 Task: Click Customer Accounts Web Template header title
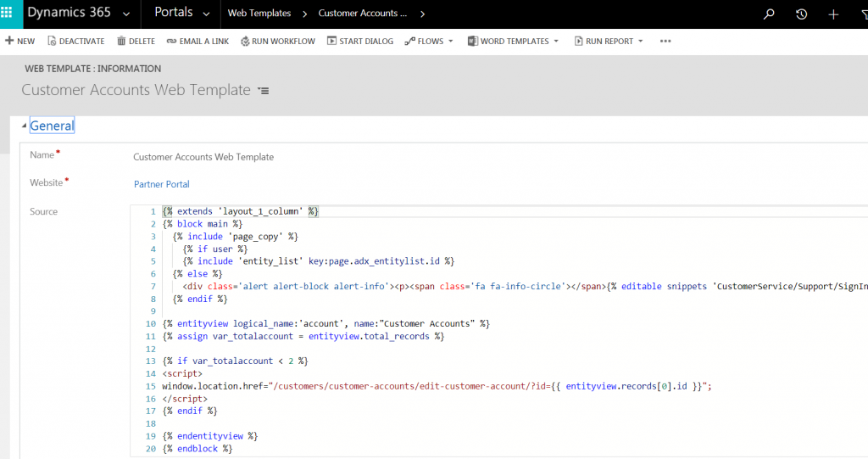136,90
